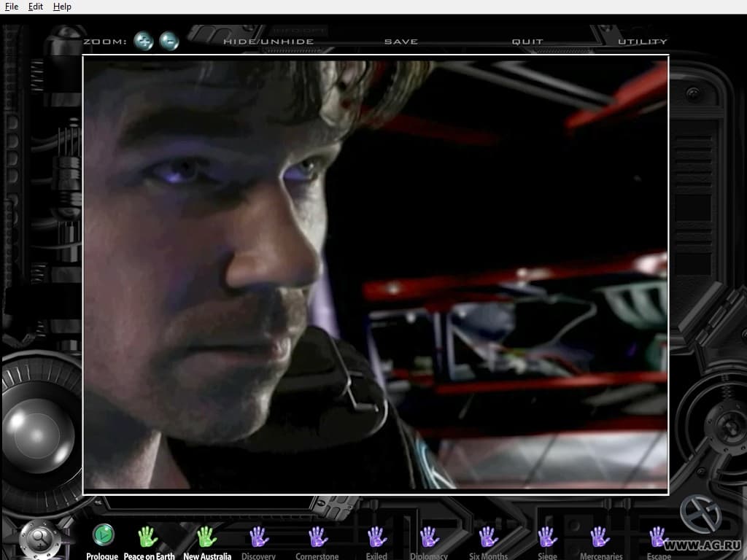The height and width of the screenshot is (560, 747).
Task: Play the Prologue chapter icon
Action: tap(104, 534)
